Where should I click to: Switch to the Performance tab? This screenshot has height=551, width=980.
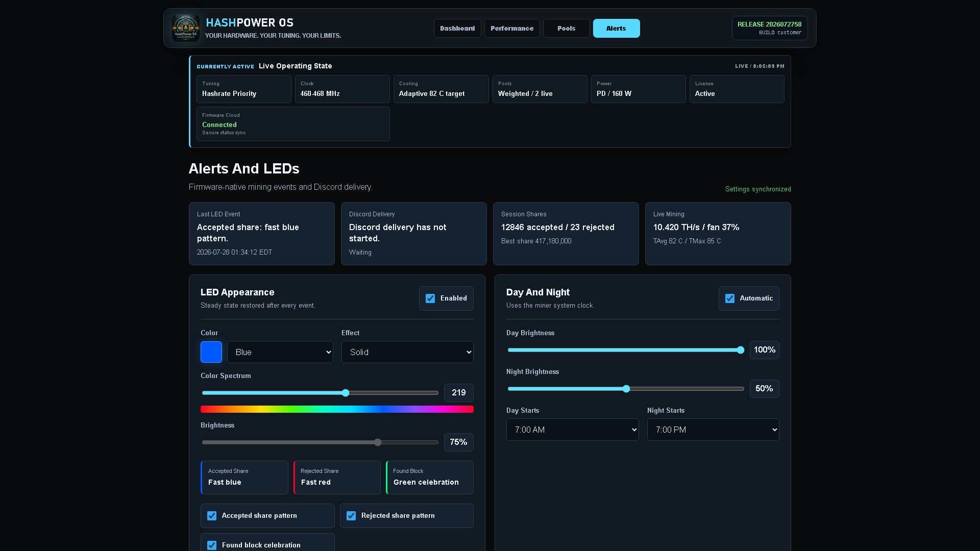tap(512, 29)
